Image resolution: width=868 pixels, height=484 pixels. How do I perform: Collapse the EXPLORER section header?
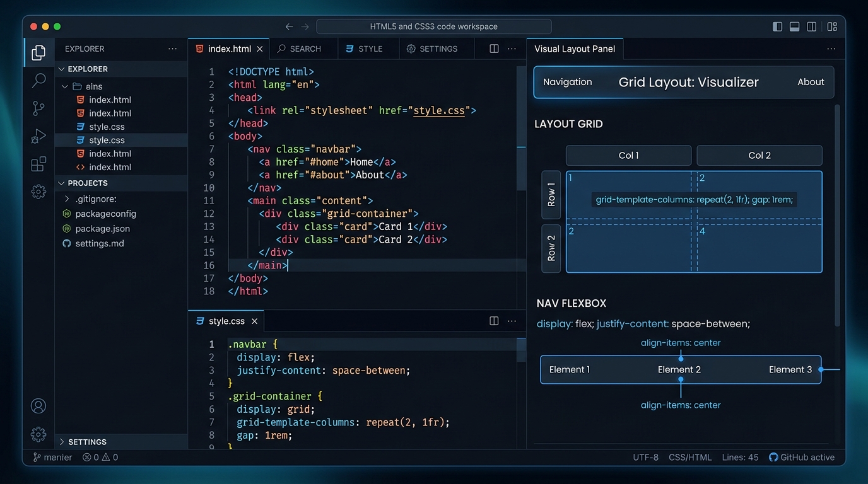[x=121, y=69]
